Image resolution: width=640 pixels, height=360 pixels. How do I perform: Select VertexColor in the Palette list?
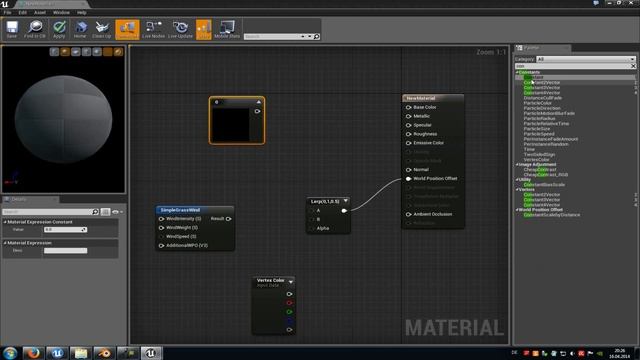tap(537, 160)
